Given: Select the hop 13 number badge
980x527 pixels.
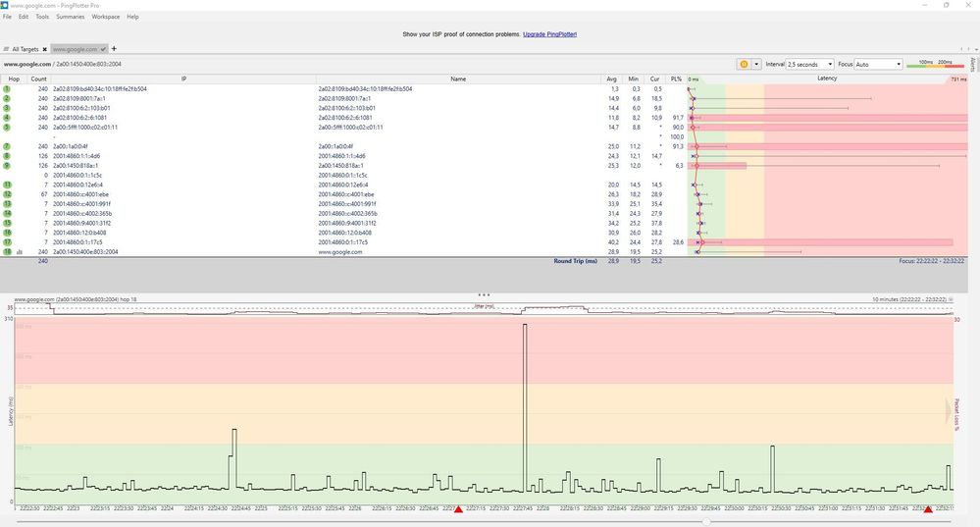Looking at the screenshot, I should coord(7,204).
